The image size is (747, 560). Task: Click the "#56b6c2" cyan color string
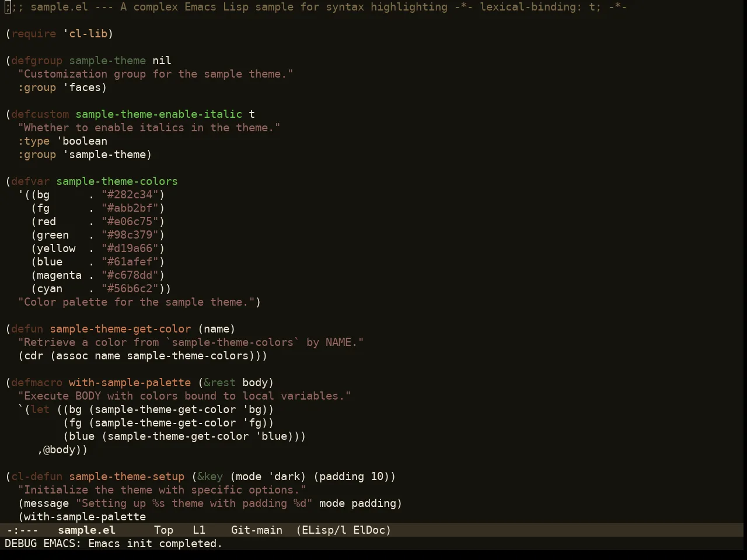pyautogui.click(x=130, y=289)
